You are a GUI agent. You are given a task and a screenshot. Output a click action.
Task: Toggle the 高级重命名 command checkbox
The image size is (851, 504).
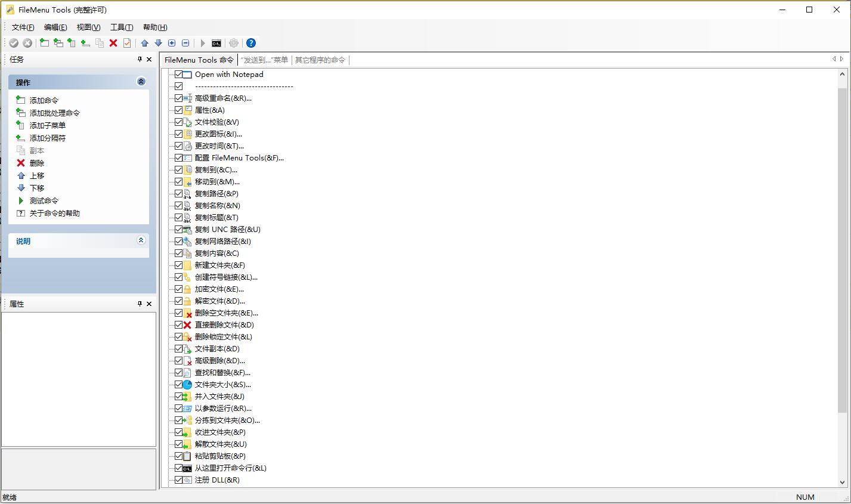178,98
